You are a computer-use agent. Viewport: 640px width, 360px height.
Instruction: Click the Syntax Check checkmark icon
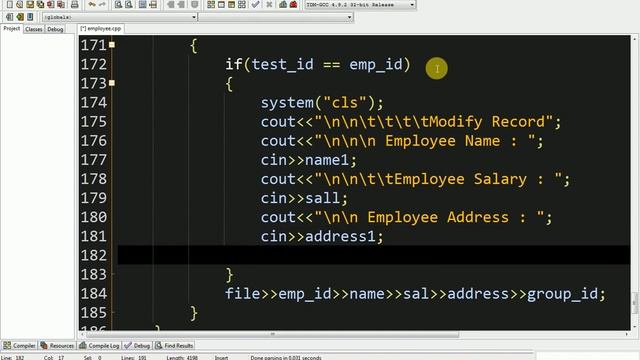pyautogui.click(x=256, y=4)
